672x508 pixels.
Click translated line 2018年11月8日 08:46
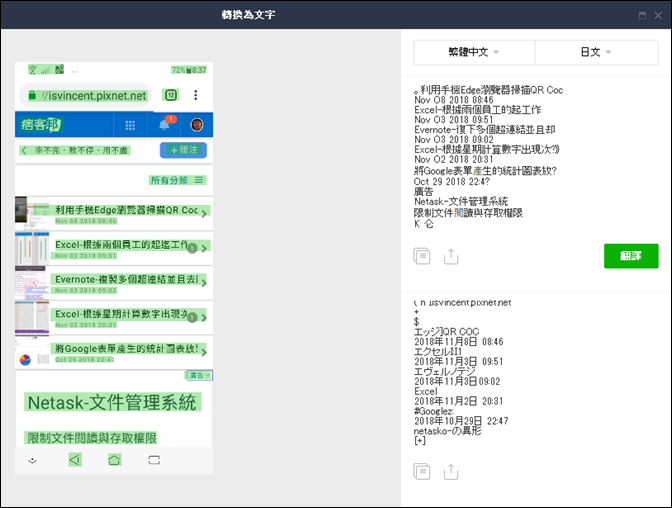tap(459, 342)
